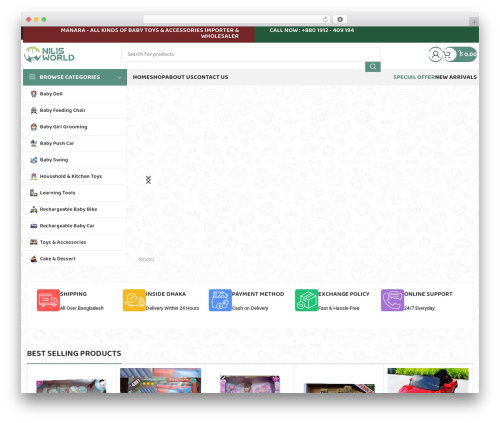500x423 pixels.
Task: Expand the Browse Categories chevron
Action: click(x=119, y=77)
